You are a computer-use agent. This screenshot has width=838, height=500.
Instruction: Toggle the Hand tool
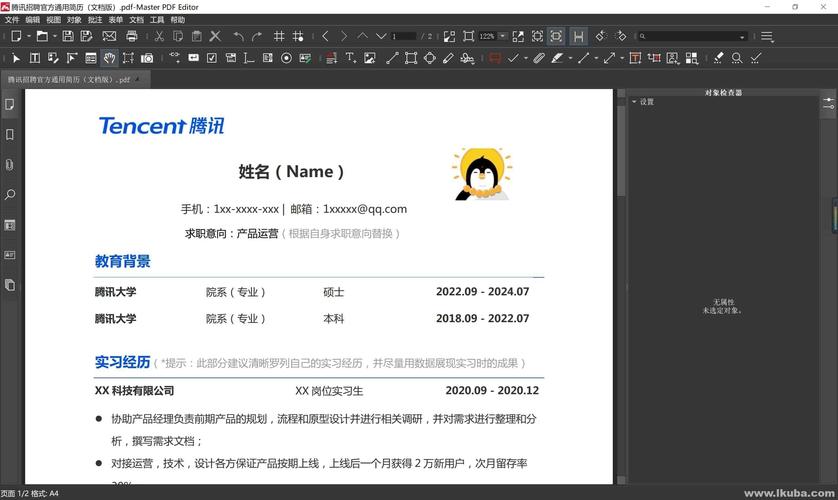(x=110, y=58)
